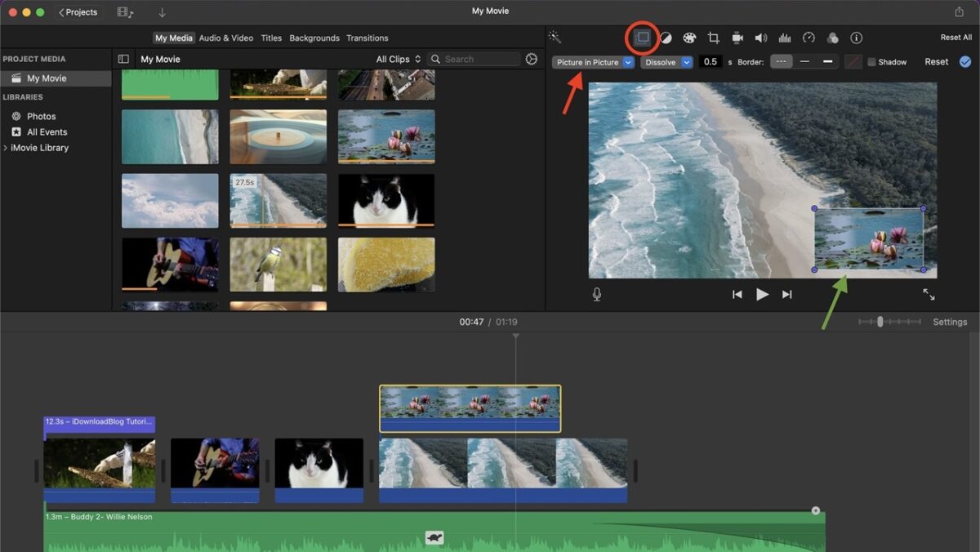This screenshot has height=552, width=980.
Task: Enable the Shadow checkbox
Action: pos(871,62)
